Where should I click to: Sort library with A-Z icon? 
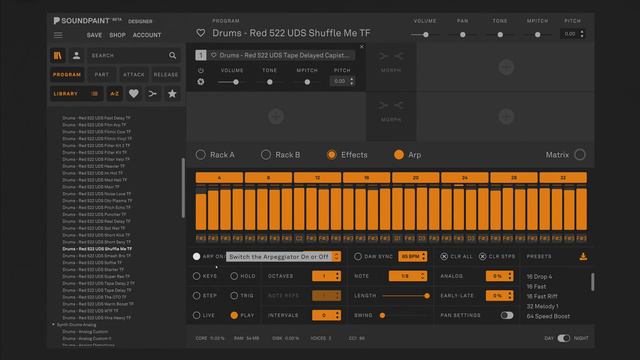[x=115, y=94]
